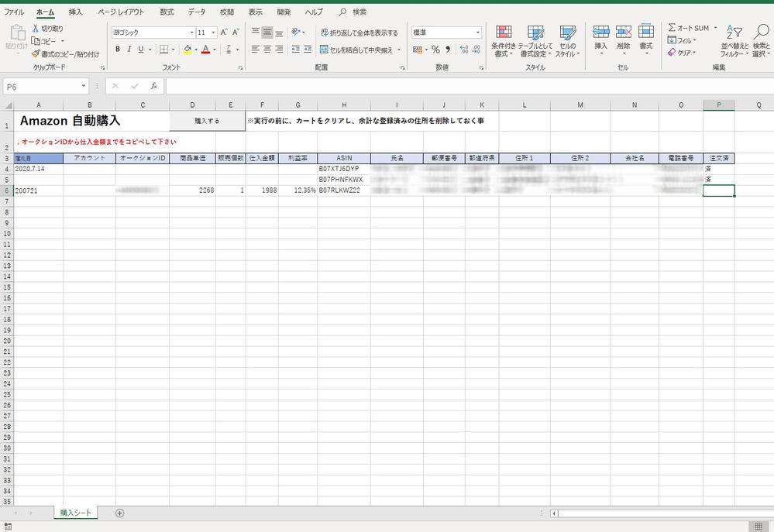Click the Delete cells (削除) icon

(x=624, y=32)
